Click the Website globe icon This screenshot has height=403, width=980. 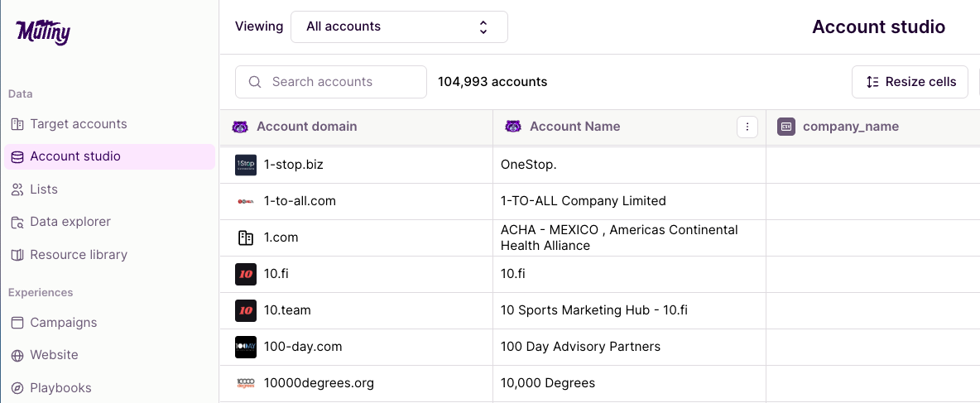coord(17,355)
